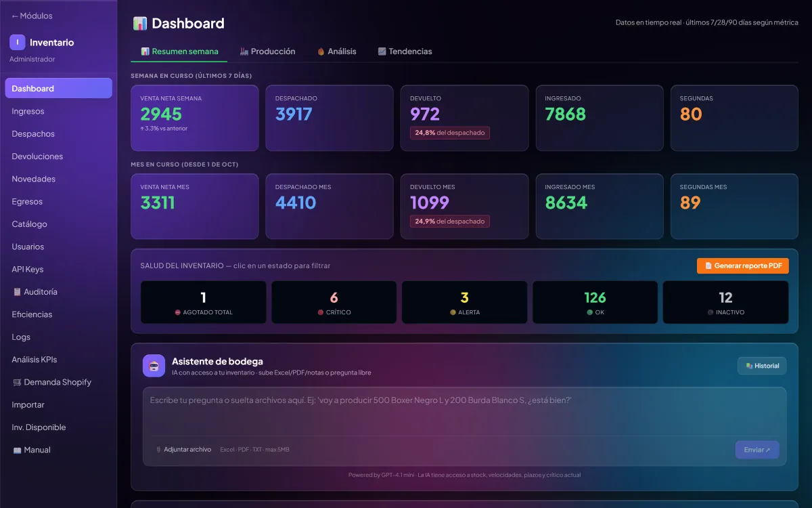Click the Venta Neta Mes card
Viewport: 812px width, 508px height.
coord(195,207)
